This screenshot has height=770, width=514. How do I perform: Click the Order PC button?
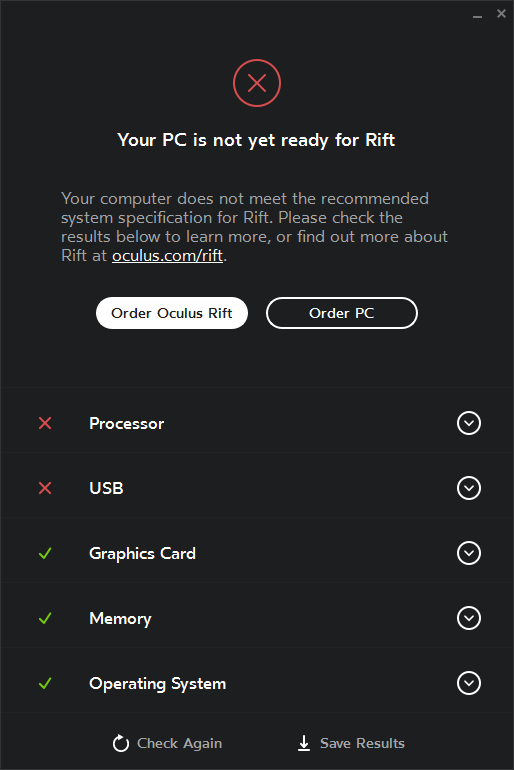(342, 313)
